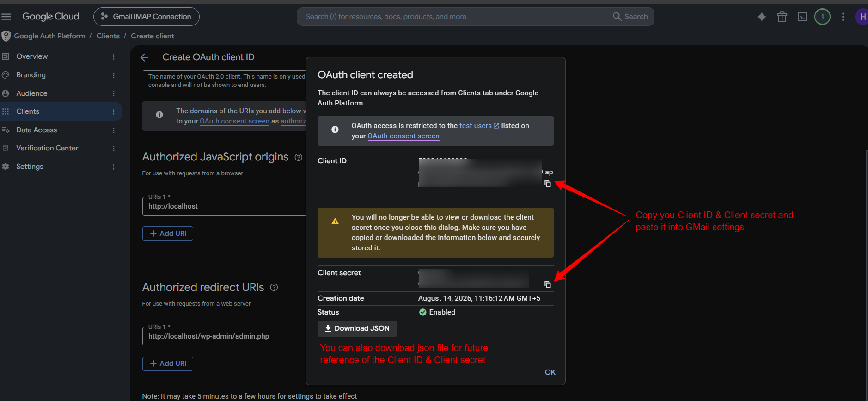The height and width of the screenshot is (401, 868).
Task: Select Overview in the sidebar
Action: point(61,56)
